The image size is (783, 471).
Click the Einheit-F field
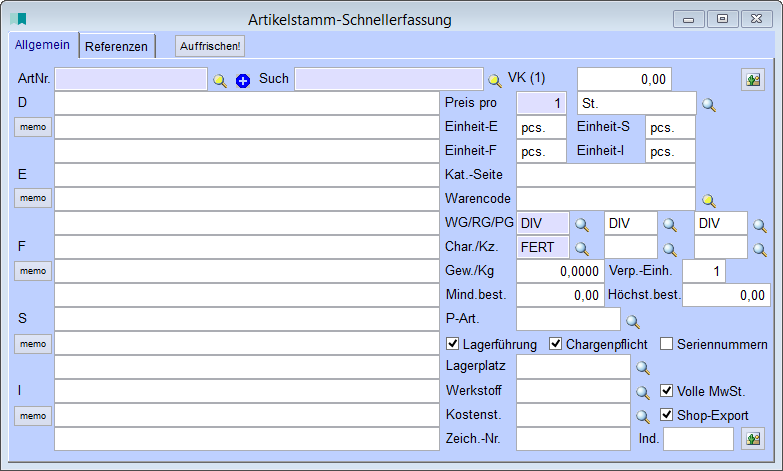point(541,151)
